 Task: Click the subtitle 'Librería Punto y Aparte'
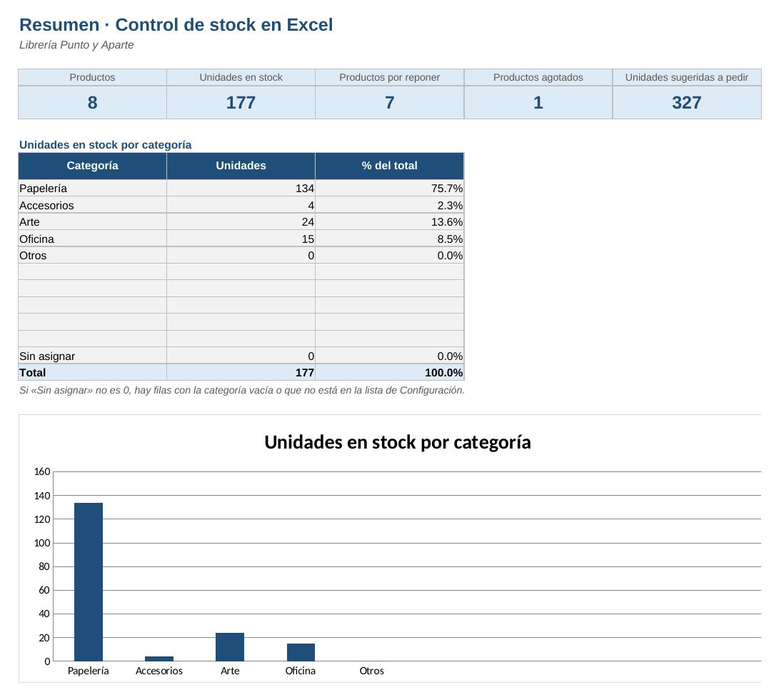[x=76, y=45]
